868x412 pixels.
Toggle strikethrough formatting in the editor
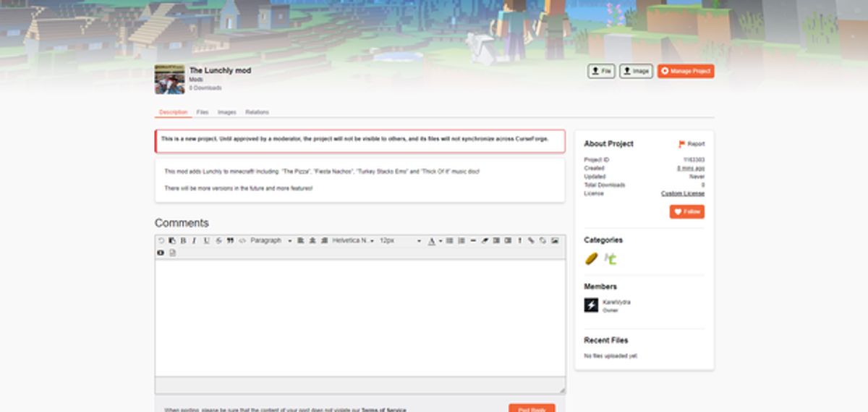click(x=218, y=240)
